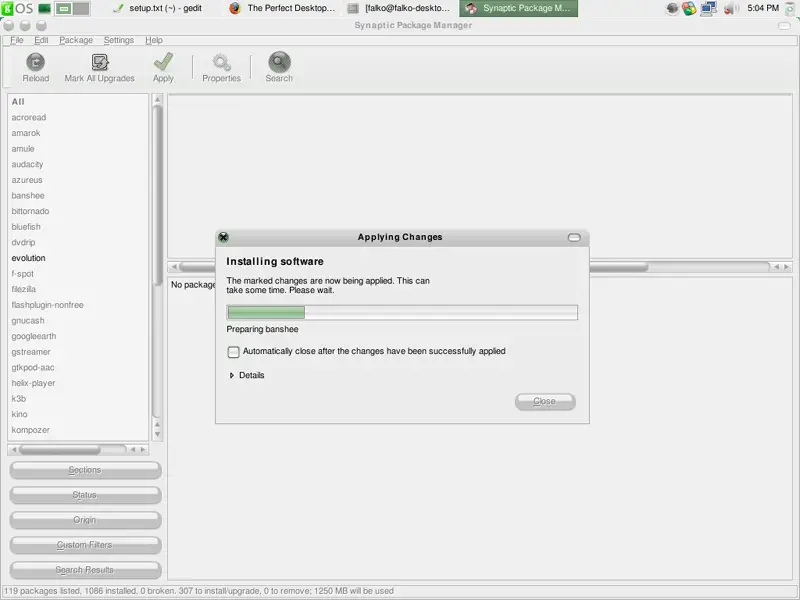Show packages by Origin
This screenshot has width=800, height=600.
click(x=85, y=520)
